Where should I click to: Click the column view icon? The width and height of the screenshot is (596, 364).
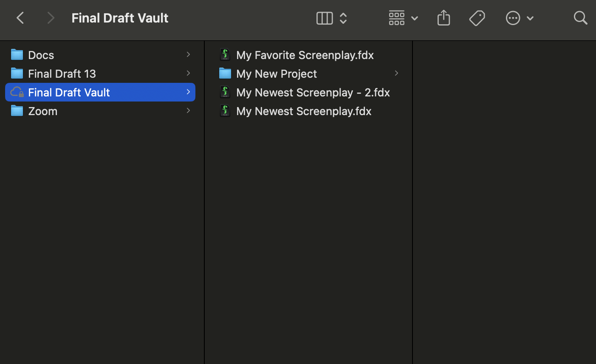click(324, 18)
